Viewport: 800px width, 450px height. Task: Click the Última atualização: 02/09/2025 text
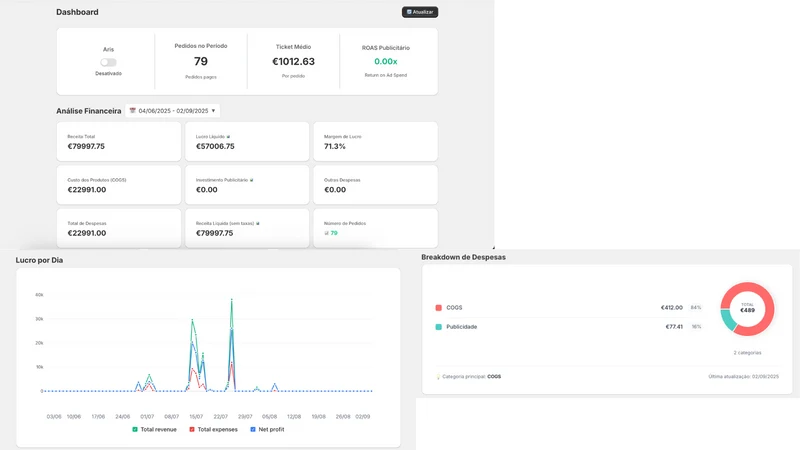(743, 377)
